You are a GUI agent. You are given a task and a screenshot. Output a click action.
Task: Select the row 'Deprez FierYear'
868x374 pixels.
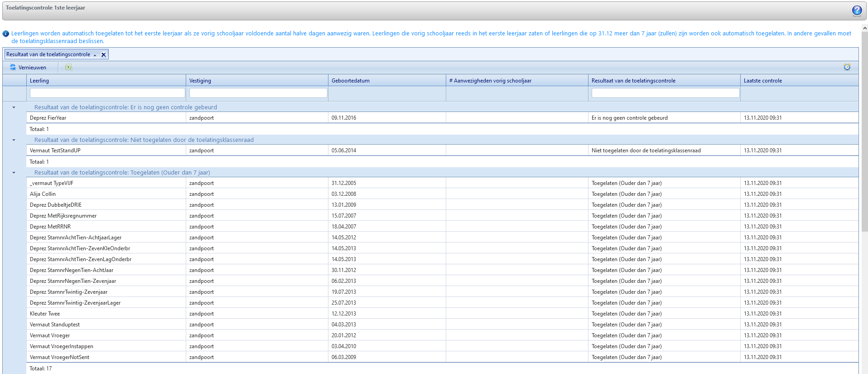point(442,118)
